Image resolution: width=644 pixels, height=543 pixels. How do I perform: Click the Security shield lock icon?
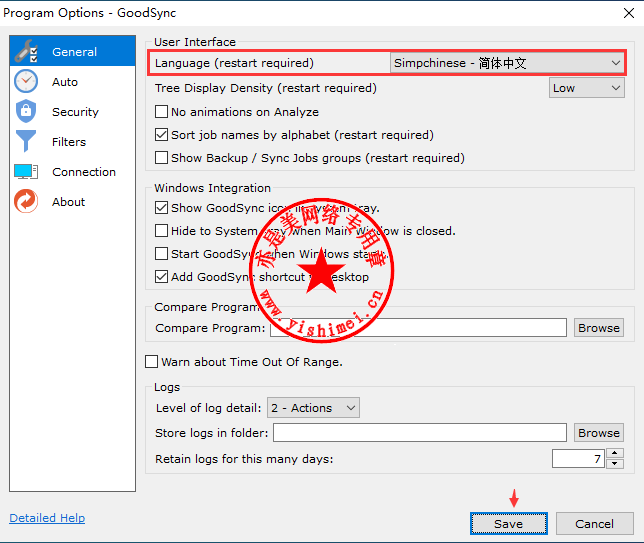(x=26, y=111)
